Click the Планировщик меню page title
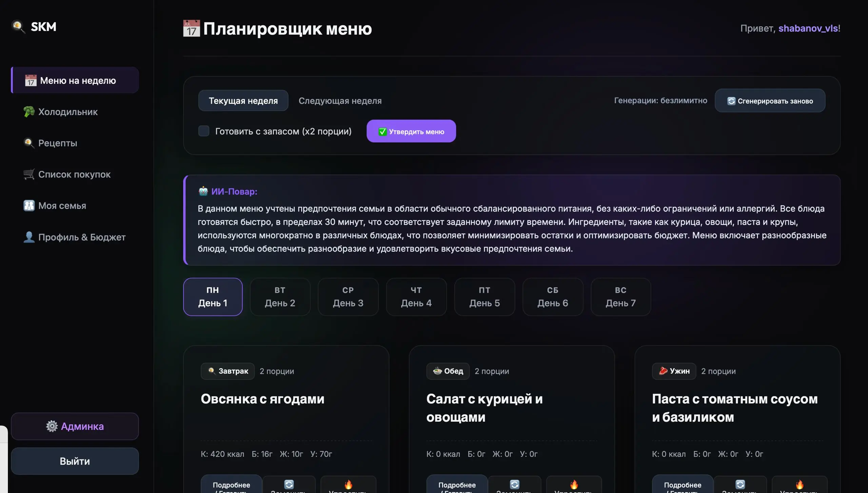 [x=288, y=29]
